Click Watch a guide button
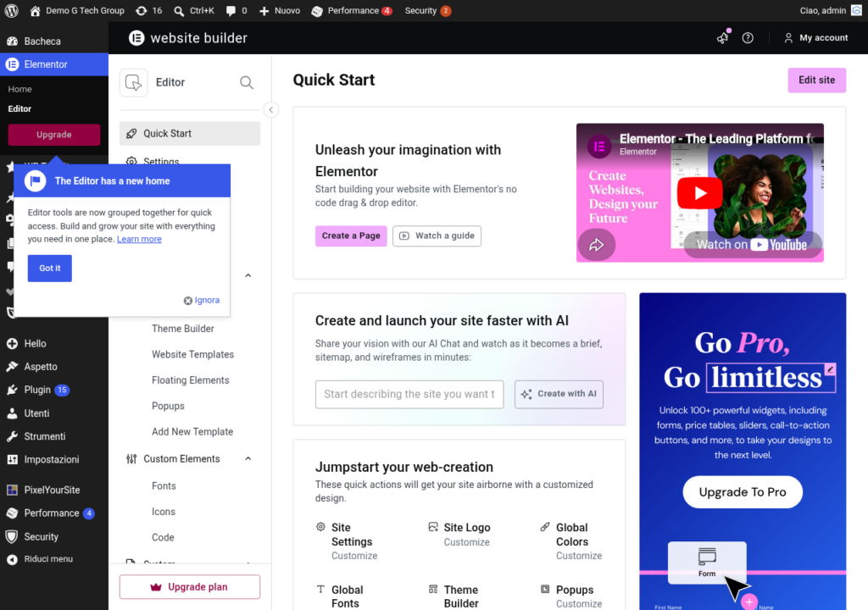The height and width of the screenshot is (610, 868). [x=437, y=236]
